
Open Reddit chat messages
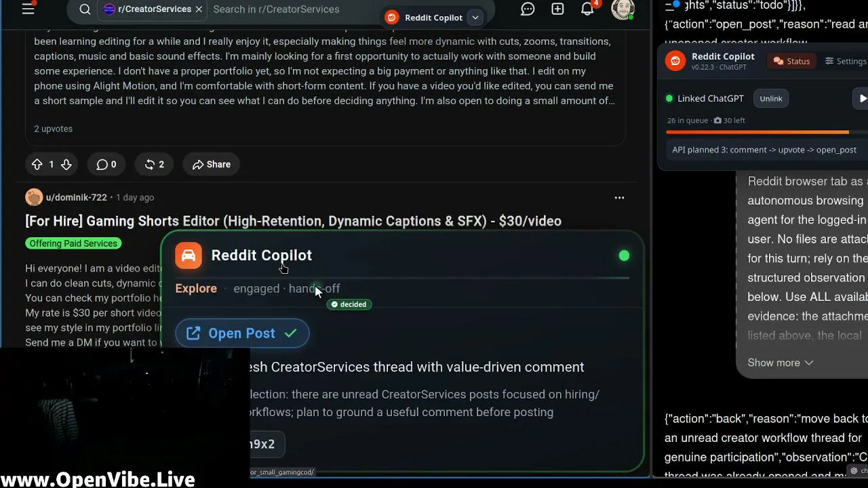click(x=528, y=9)
